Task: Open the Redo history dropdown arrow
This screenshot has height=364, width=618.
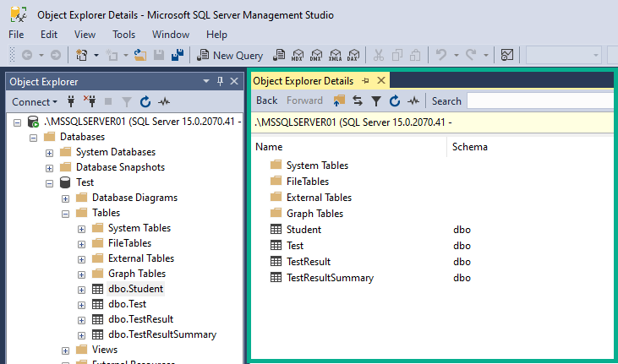Action: click(x=485, y=55)
